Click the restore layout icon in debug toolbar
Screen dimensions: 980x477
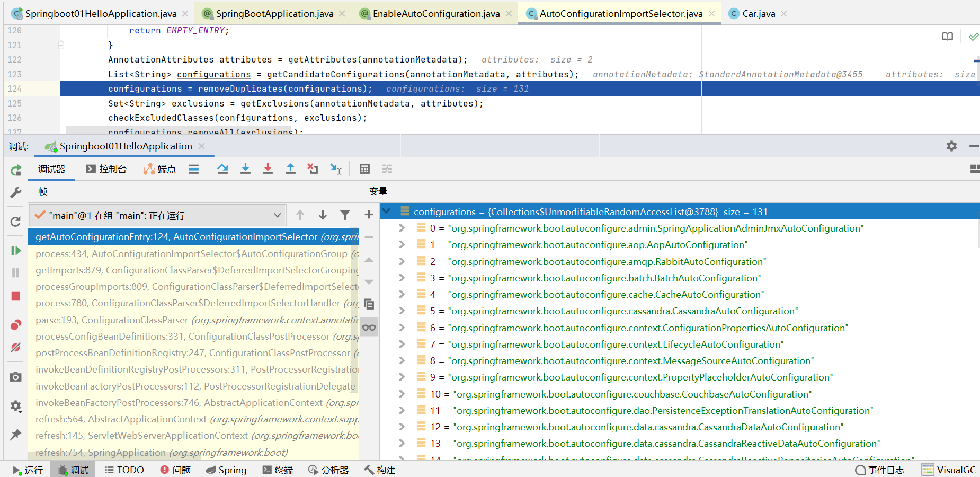(x=974, y=169)
